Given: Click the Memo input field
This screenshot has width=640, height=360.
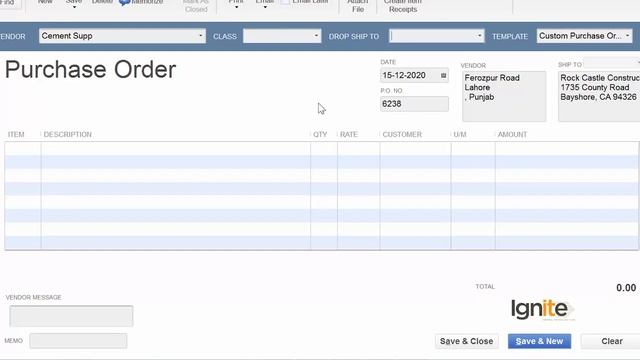Looking at the screenshot, I should (78, 341).
